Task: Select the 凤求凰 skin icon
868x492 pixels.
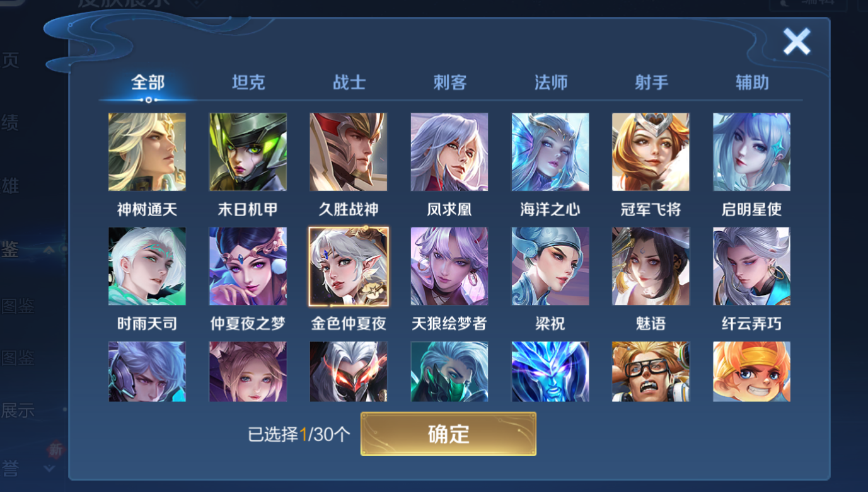Action: coord(449,152)
